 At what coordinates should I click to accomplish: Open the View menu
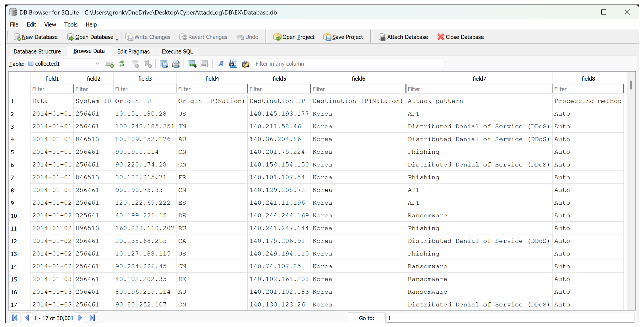click(50, 24)
